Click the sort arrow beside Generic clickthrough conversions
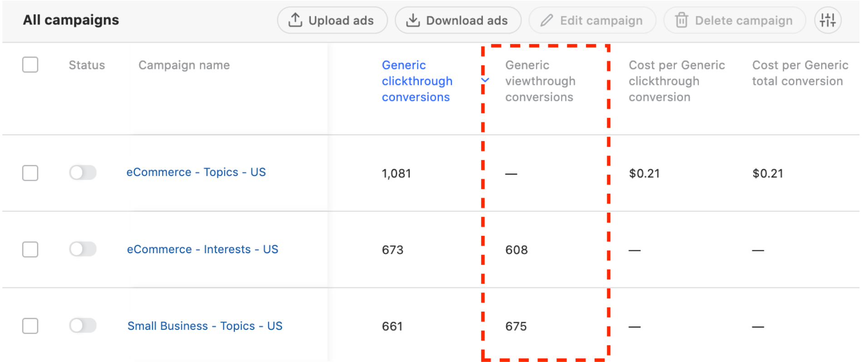868x362 pixels. click(x=485, y=80)
